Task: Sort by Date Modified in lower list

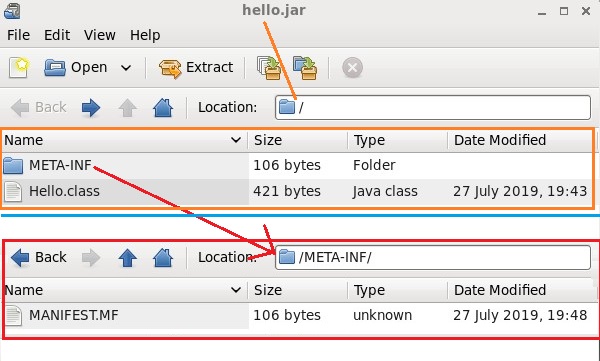Action: click(522, 290)
